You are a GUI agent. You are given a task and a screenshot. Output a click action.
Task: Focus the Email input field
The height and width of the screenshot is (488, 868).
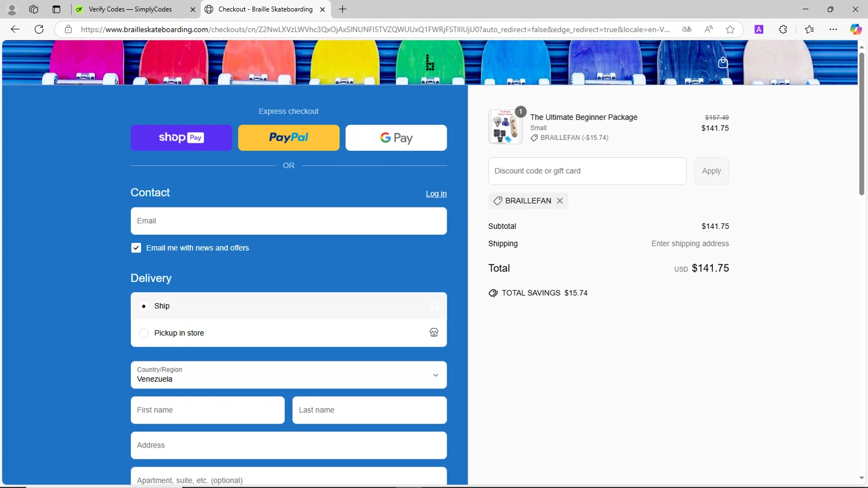click(x=289, y=221)
